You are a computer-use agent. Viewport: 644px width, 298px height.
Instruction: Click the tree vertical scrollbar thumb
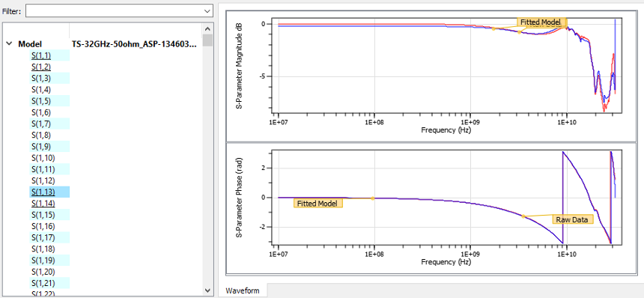click(x=208, y=40)
